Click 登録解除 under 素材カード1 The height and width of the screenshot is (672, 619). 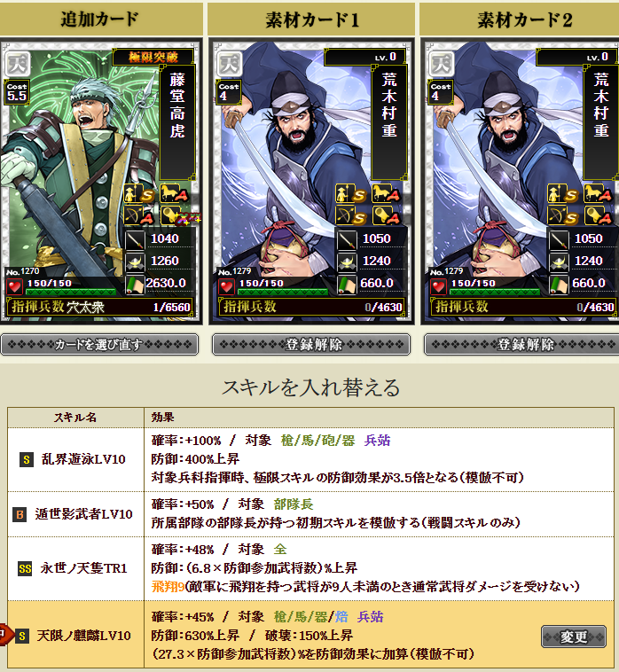point(311,345)
